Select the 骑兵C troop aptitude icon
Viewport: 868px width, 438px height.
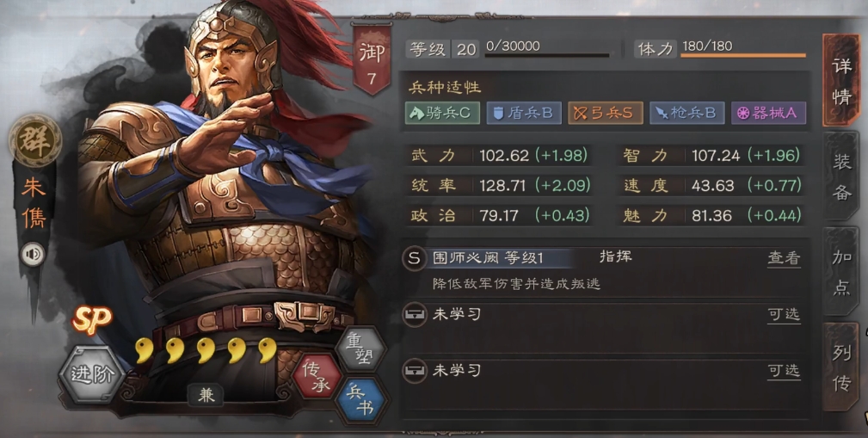pos(442,113)
